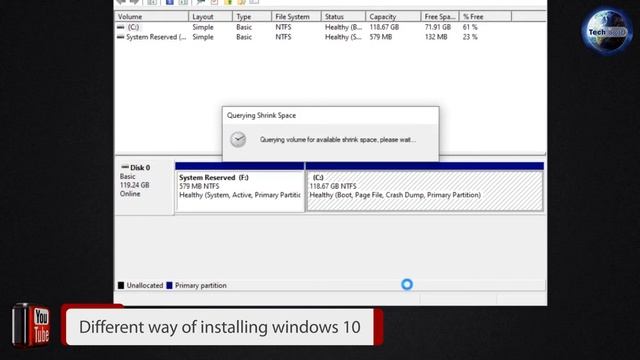Click the 118.67 GB capacity cell
The image size is (640, 360).
click(384, 27)
